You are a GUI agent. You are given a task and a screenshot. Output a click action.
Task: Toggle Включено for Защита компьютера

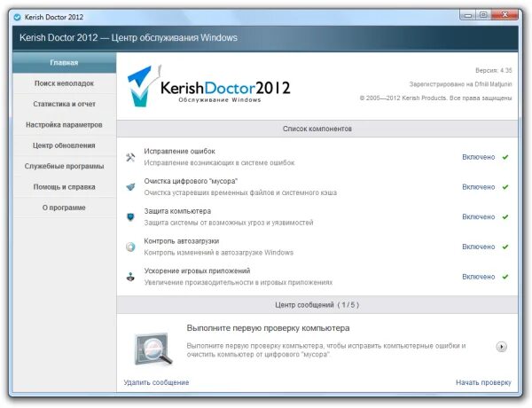click(x=479, y=217)
